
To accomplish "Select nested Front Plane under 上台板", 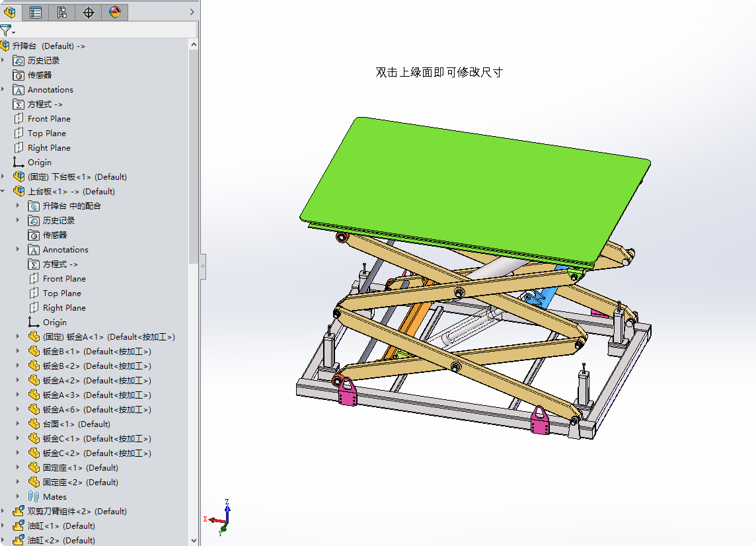I will coord(64,279).
